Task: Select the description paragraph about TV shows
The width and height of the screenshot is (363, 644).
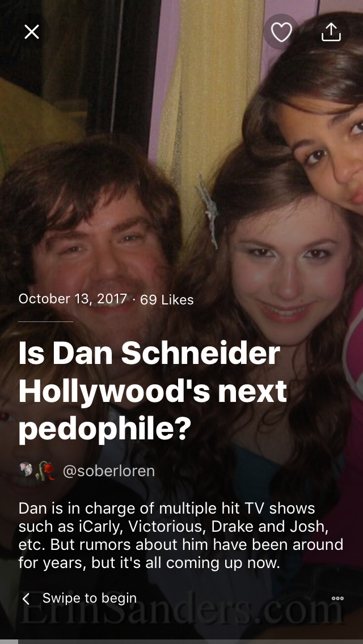Action: 181,535
